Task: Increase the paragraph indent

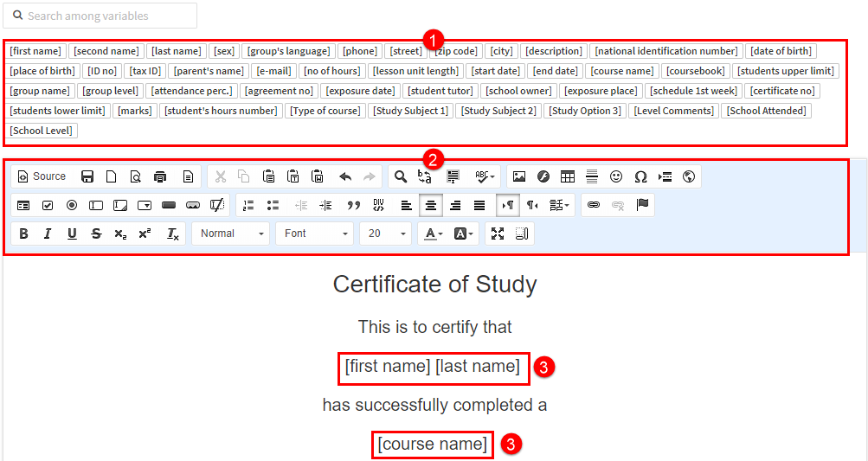Action: pos(325,205)
